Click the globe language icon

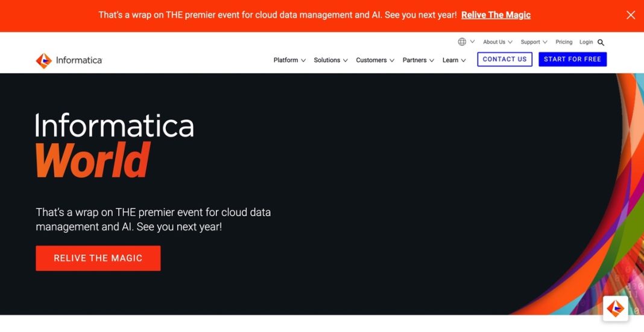coord(462,42)
